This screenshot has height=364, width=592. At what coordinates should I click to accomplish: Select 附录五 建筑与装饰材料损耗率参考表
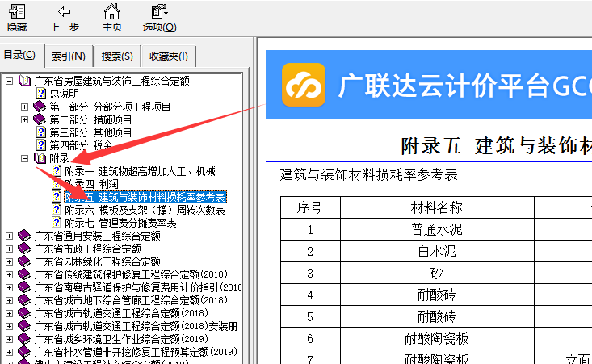point(145,197)
